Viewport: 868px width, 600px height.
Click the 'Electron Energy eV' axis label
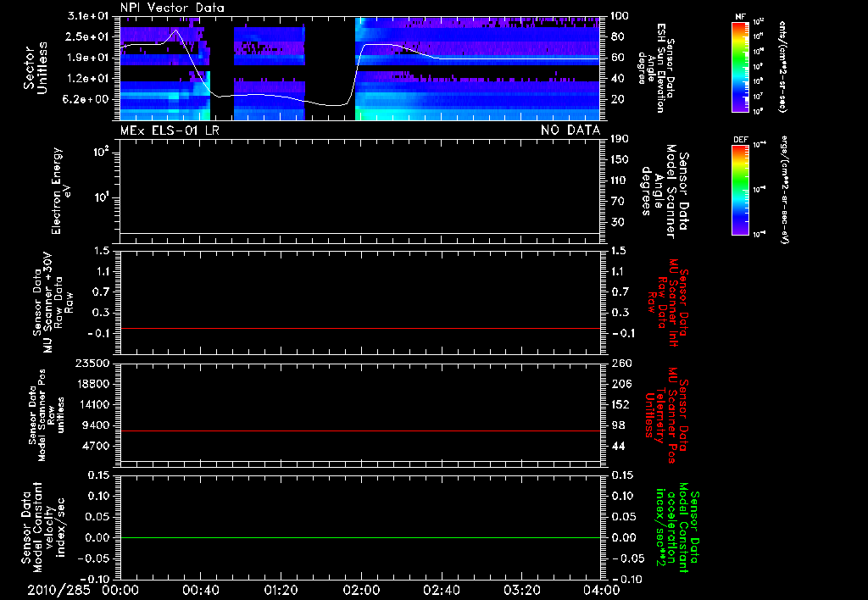(x=61, y=191)
